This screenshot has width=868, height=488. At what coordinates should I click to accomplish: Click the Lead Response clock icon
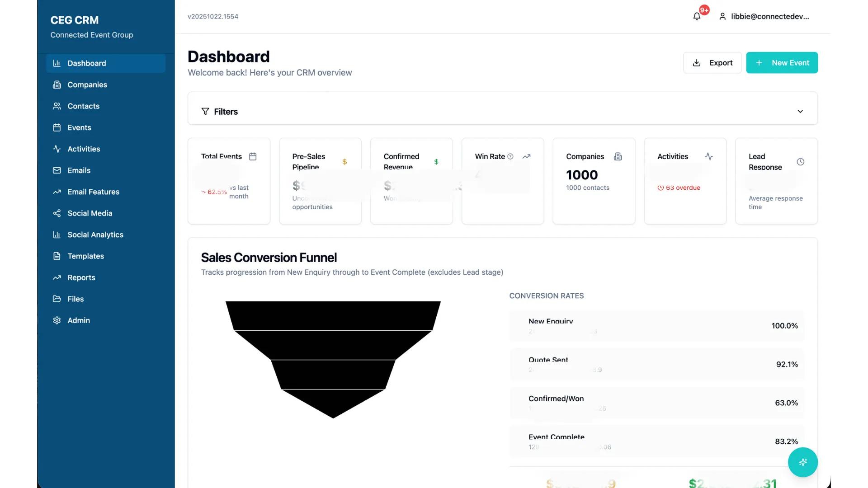click(800, 162)
